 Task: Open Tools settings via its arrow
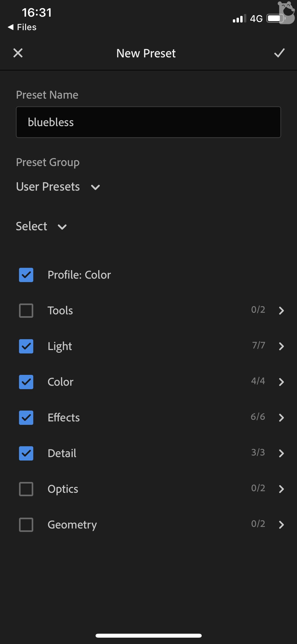point(281,310)
